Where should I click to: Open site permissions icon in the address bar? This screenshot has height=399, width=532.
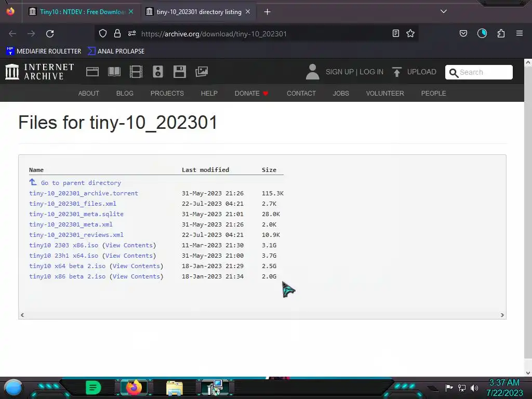[x=132, y=33]
